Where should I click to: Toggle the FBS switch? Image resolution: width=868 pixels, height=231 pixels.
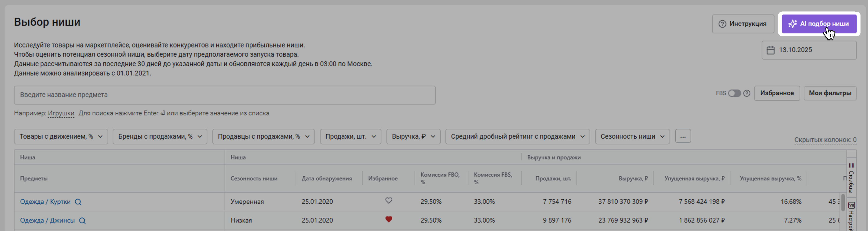(x=734, y=93)
